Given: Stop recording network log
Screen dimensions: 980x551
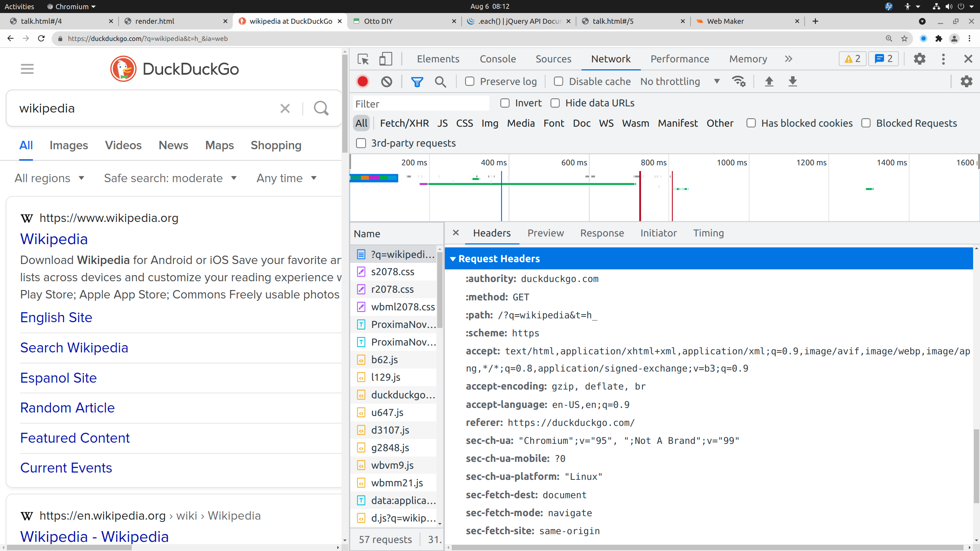Looking at the screenshot, I should pos(362,82).
